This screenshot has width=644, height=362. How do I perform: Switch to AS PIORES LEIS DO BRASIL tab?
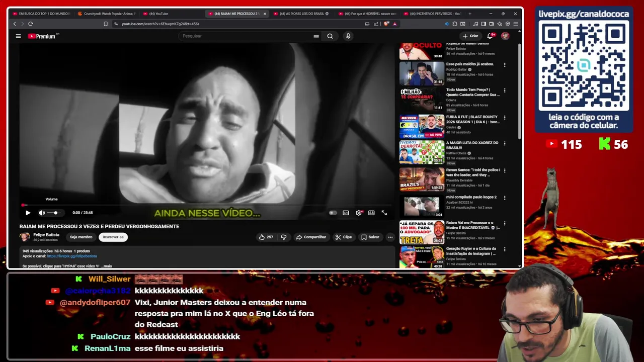tap(301, 14)
